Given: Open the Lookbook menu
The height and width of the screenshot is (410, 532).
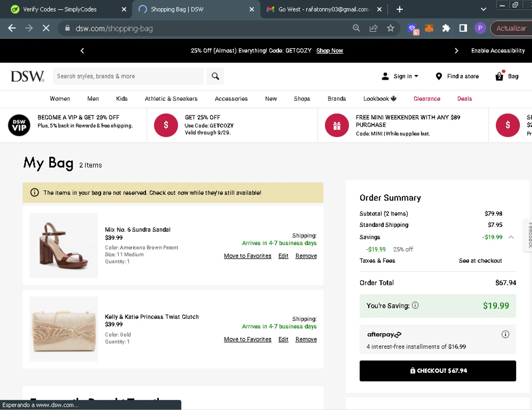Looking at the screenshot, I should (x=380, y=99).
